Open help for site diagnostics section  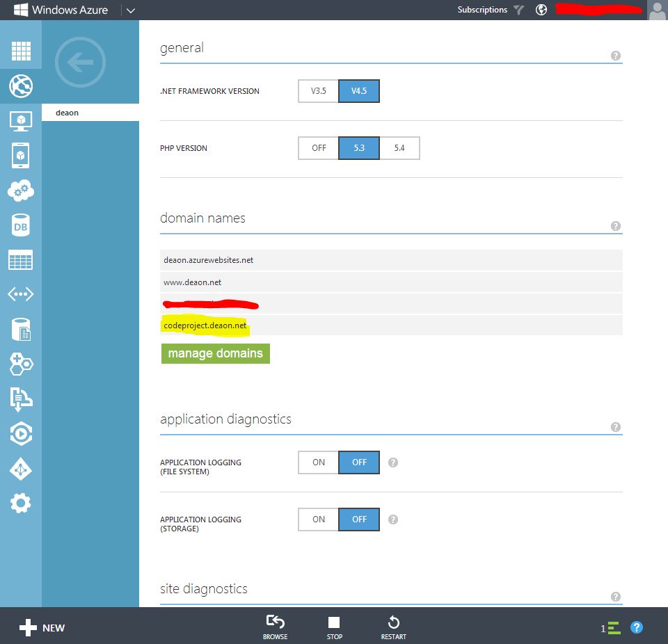(x=616, y=597)
